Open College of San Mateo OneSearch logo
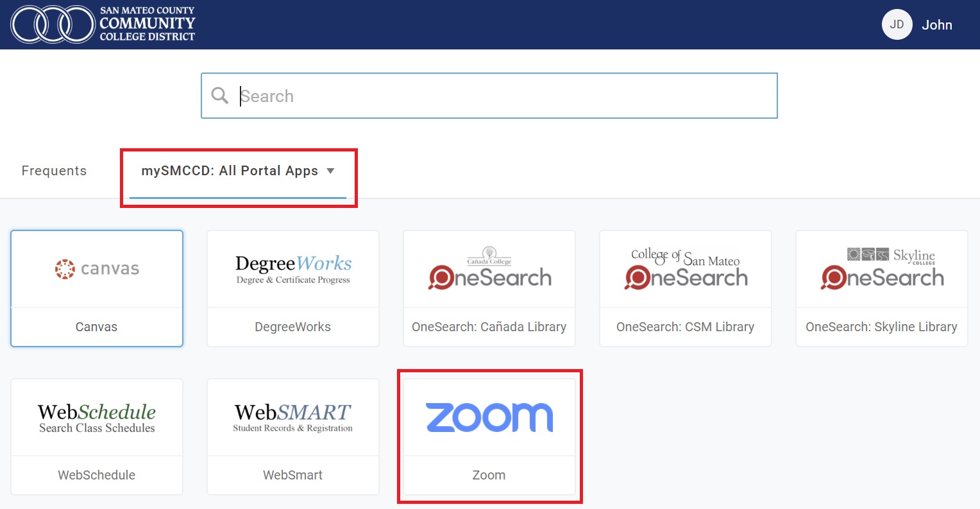The height and width of the screenshot is (509, 980). coord(686,269)
